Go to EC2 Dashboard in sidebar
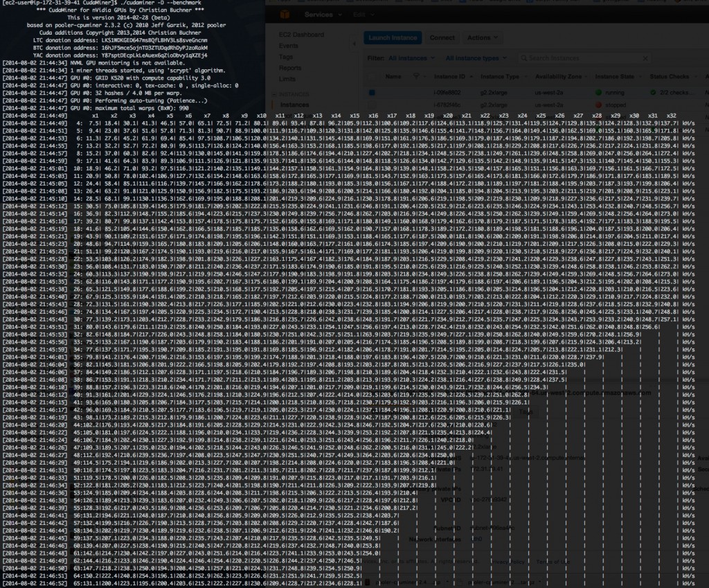Viewport: 709px width, 588px height. [301, 35]
